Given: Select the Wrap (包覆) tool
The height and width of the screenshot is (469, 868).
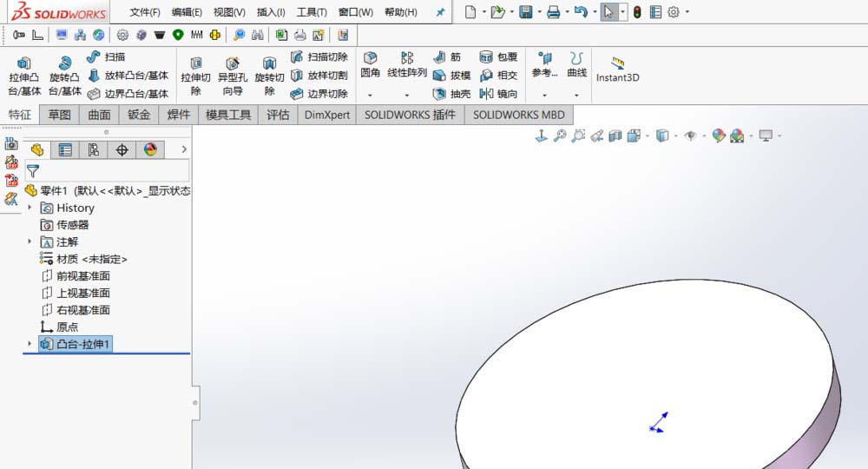Looking at the screenshot, I should click(x=498, y=56).
